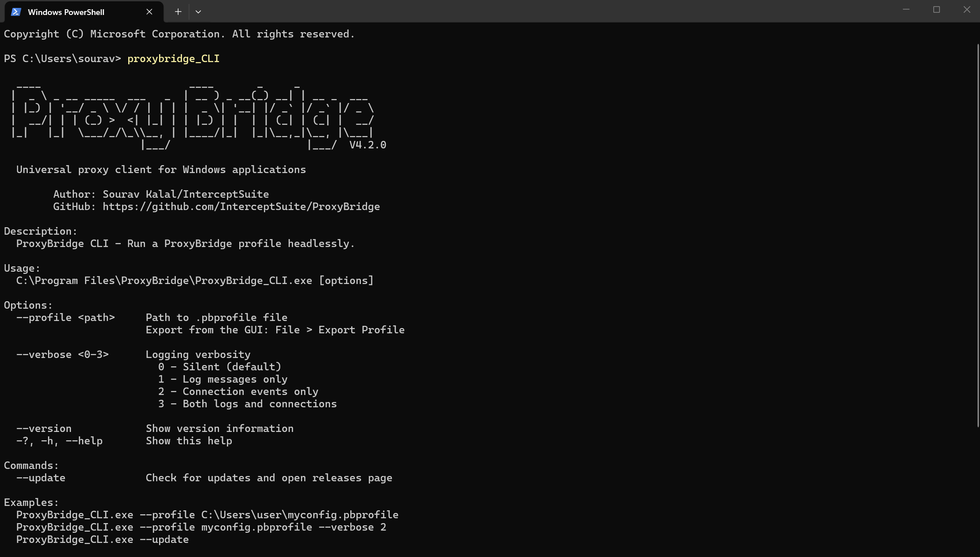980x557 pixels.
Task: Minimize the terminal window
Action: (906, 10)
